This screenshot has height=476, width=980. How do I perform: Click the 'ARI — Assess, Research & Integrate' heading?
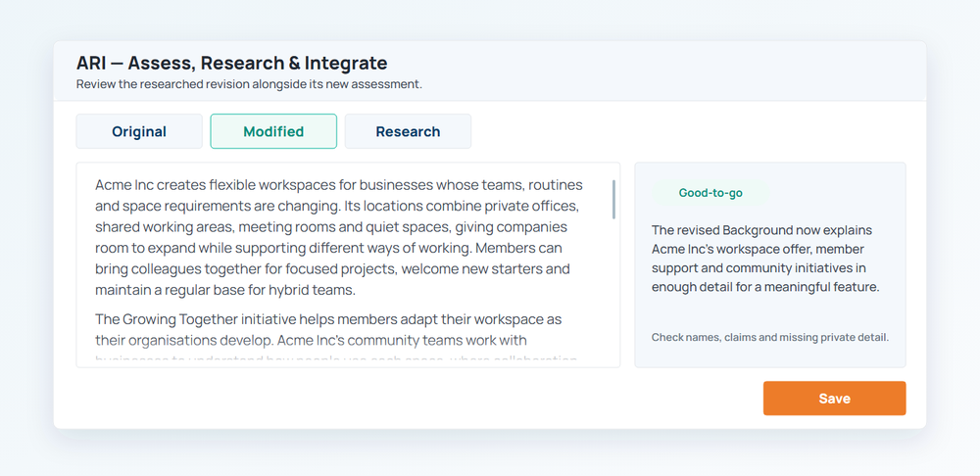(x=232, y=63)
